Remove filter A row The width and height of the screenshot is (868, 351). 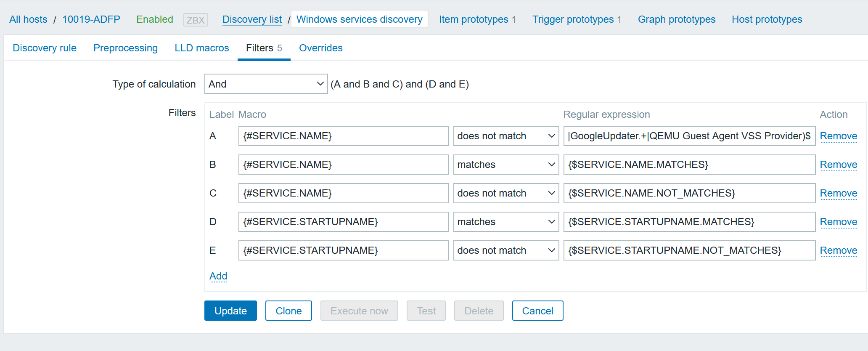click(x=838, y=136)
